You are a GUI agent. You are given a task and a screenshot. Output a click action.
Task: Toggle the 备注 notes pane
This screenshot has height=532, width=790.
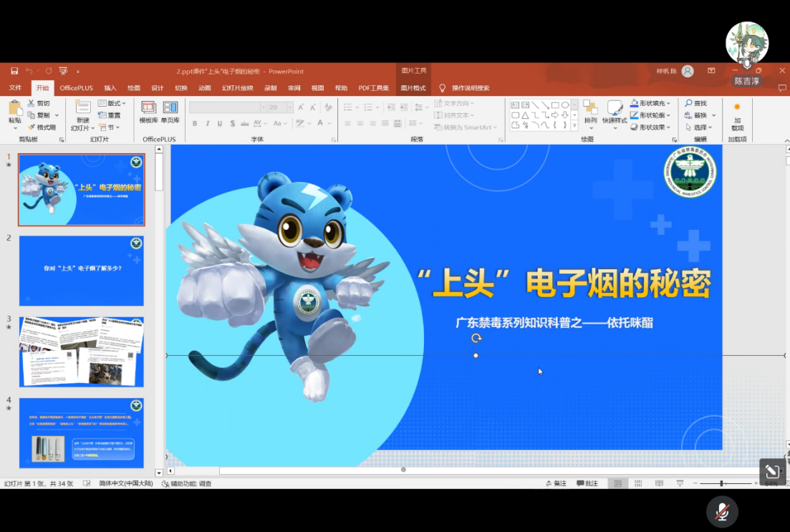pyautogui.click(x=557, y=483)
